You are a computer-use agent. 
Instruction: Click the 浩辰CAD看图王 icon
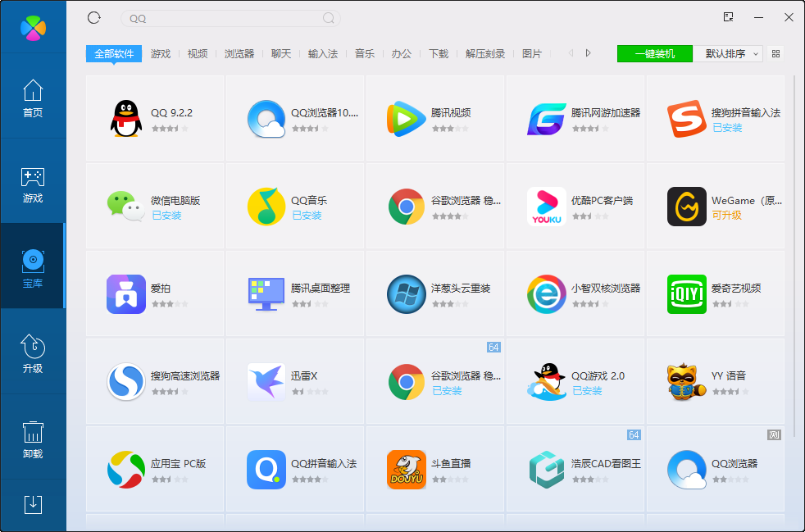546,470
